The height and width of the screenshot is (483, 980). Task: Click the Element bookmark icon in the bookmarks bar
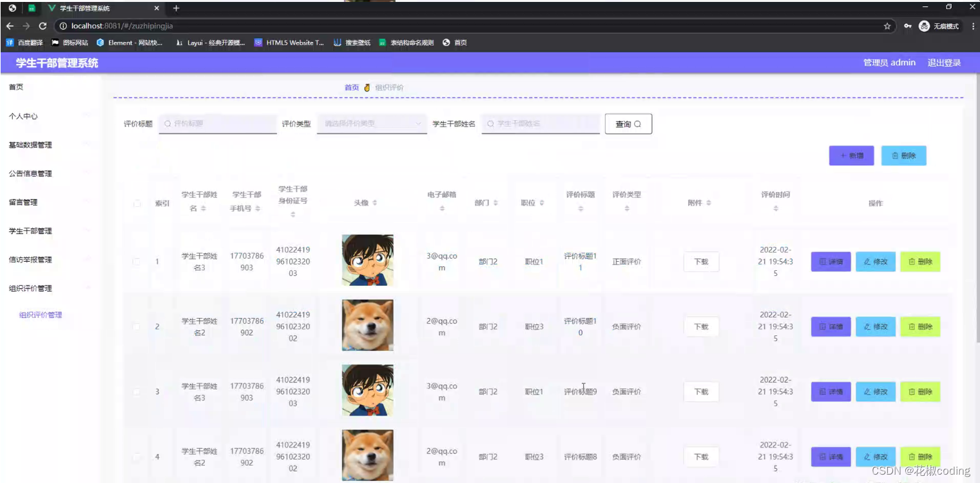pyautogui.click(x=100, y=43)
